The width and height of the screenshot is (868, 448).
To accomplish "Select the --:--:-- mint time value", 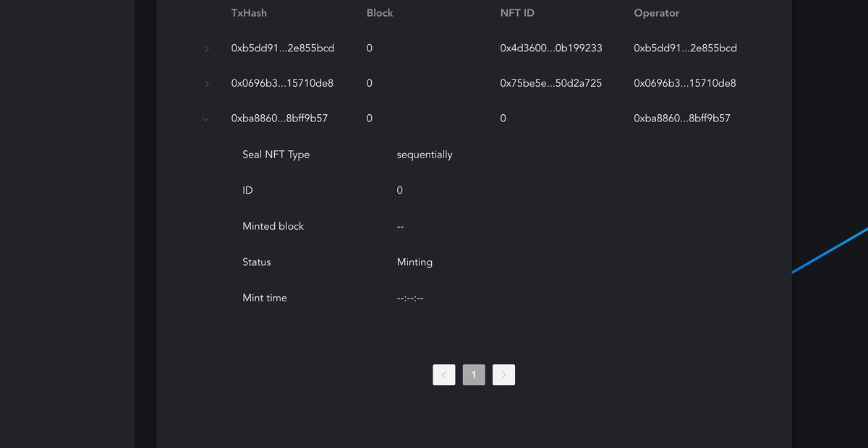I will [x=410, y=298].
